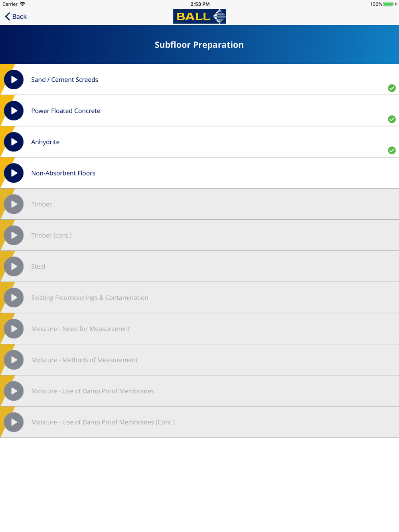Play the Power Floated Concrete lesson
399x532 pixels.
(14, 111)
